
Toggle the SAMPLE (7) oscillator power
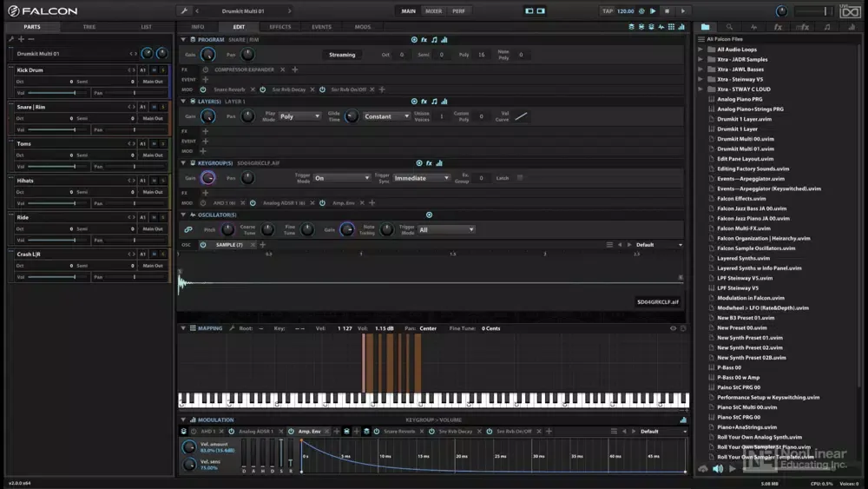(203, 244)
